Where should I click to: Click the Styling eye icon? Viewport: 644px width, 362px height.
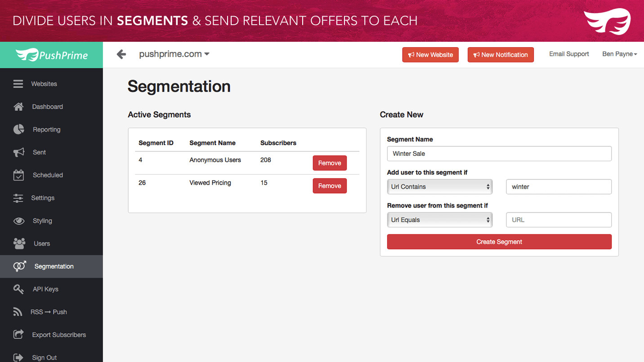(x=18, y=221)
